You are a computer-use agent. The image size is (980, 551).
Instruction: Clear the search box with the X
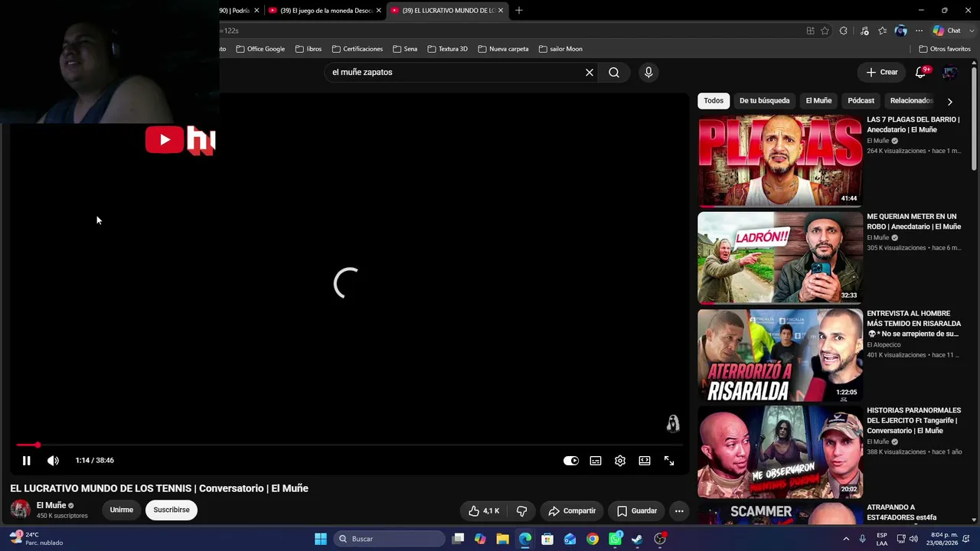click(x=590, y=73)
